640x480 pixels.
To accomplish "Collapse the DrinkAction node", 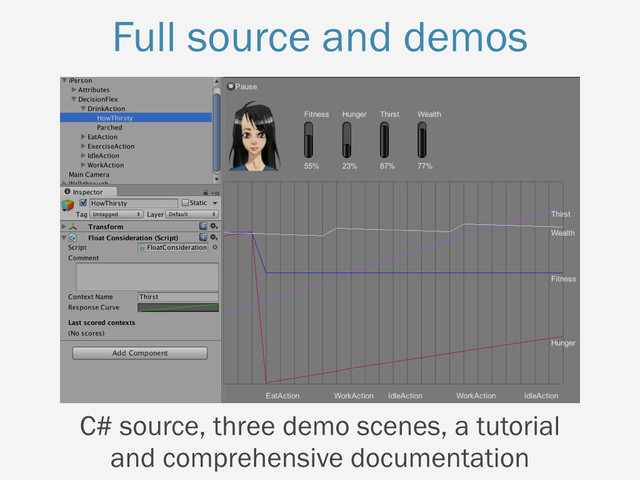I will pyautogui.click(x=83, y=109).
